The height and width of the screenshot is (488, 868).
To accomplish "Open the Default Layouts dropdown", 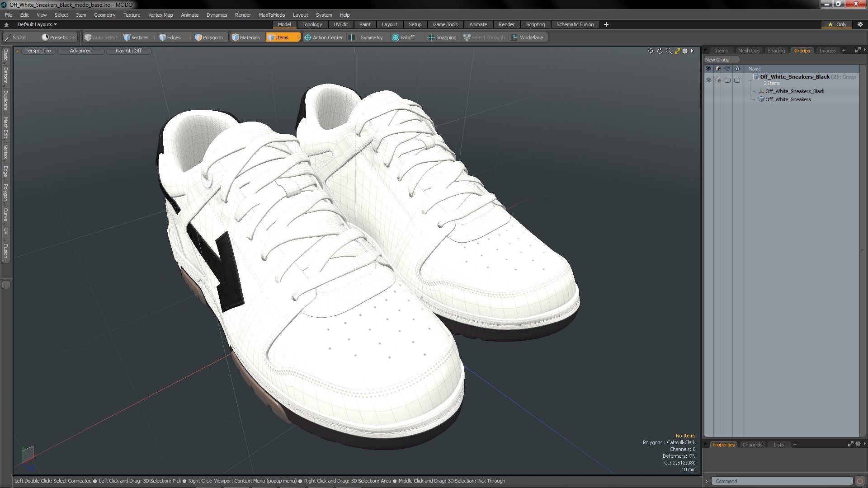I will pos(37,24).
